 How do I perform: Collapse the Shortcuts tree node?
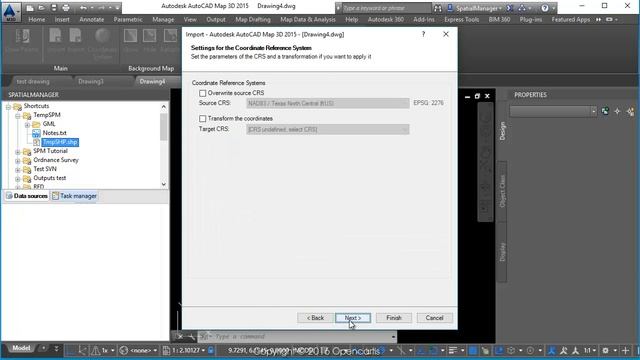click(x=8, y=107)
